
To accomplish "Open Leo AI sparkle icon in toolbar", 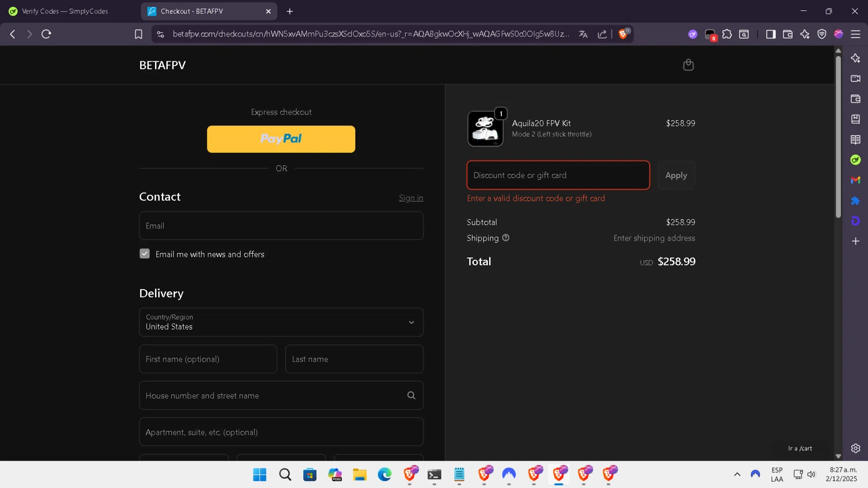I will pyautogui.click(x=805, y=34).
